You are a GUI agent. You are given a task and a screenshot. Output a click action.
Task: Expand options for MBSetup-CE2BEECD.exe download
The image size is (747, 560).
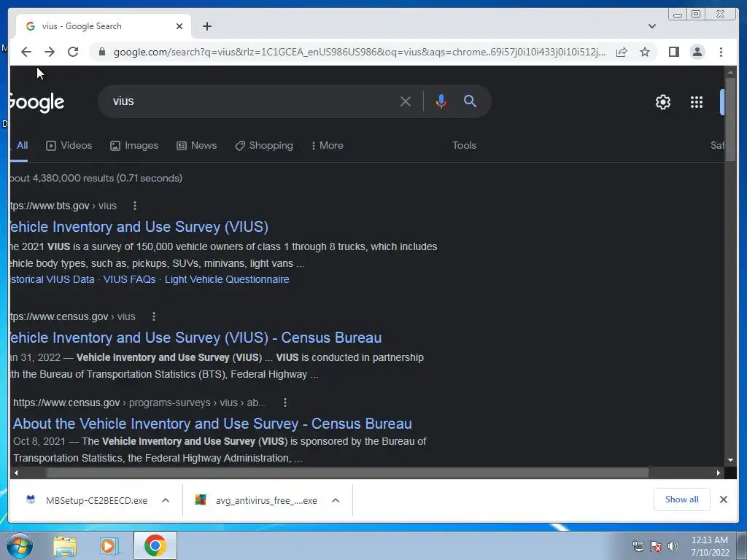(166, 500)
